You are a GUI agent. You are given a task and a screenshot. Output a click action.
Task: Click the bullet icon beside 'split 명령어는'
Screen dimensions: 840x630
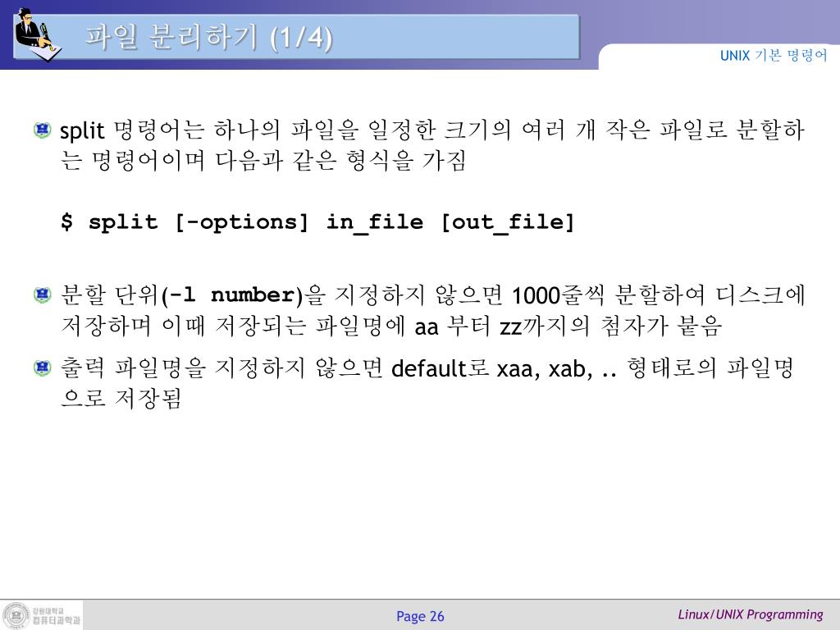pyautogui.click(x=42, y=130)
